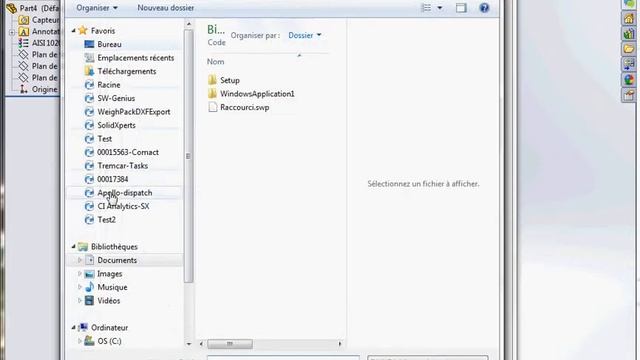Expand the Vidéos library

[x=80, y=300]
